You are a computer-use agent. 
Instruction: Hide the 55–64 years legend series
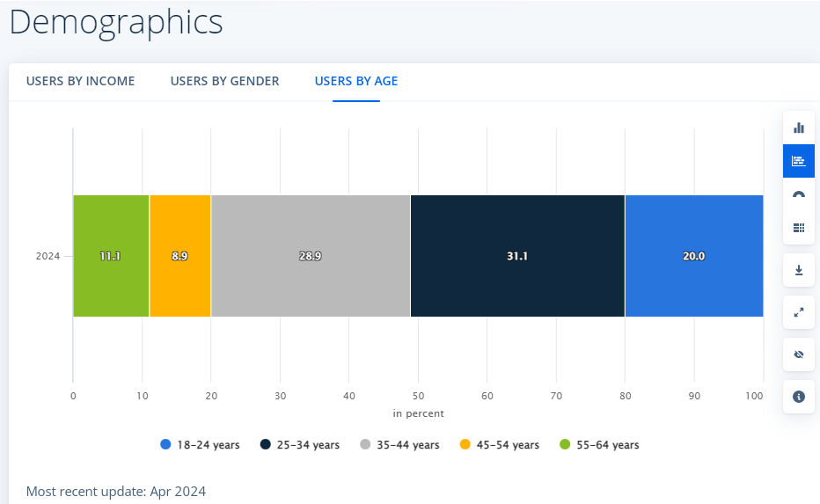click(x=599, y=445)
